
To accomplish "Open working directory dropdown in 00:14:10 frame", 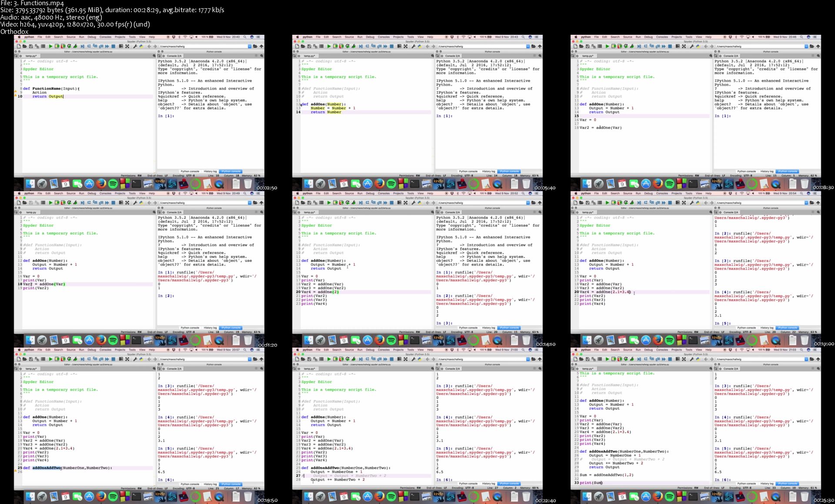I will click(x=528, y=202).
